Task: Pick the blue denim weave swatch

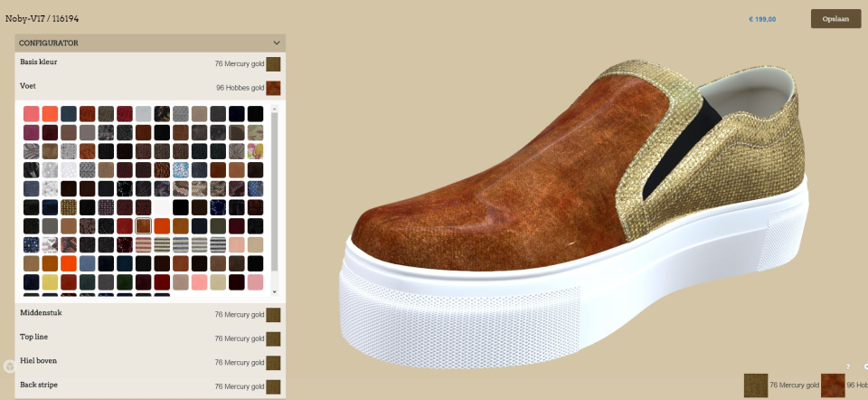Action: [x=32, y=188]
